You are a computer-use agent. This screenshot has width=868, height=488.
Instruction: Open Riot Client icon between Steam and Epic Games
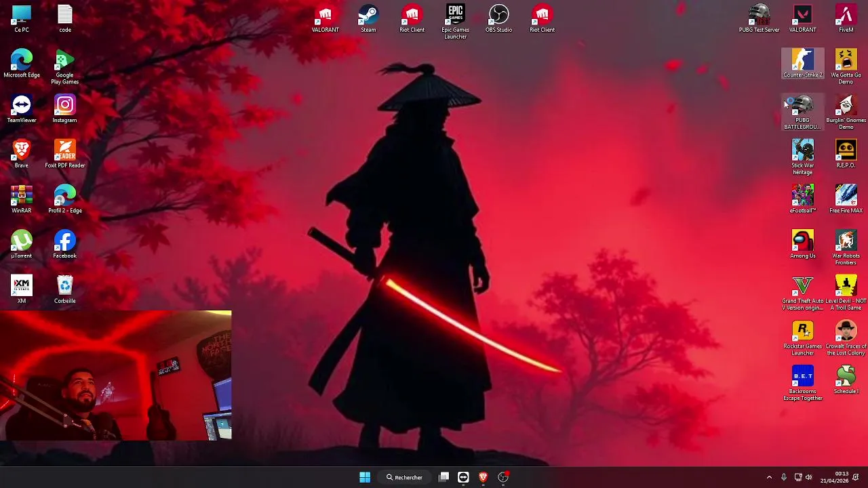tap(412, 19)
